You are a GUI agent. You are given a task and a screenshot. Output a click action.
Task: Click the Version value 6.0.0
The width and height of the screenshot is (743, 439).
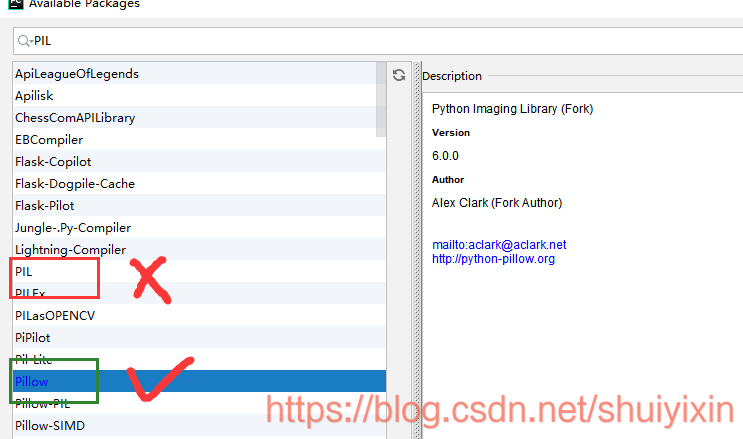[445, 156]
